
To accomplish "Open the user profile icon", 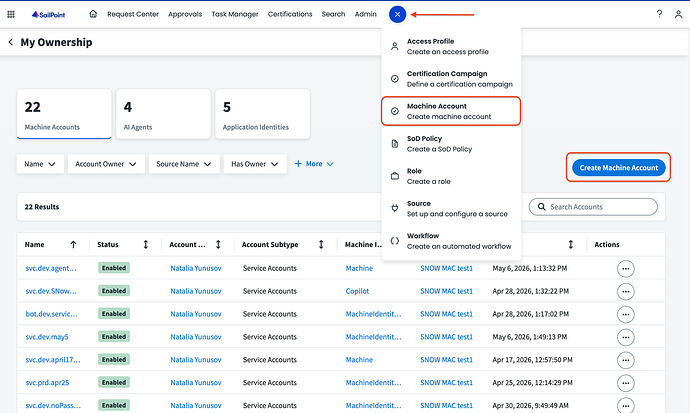I will point(678,15).
